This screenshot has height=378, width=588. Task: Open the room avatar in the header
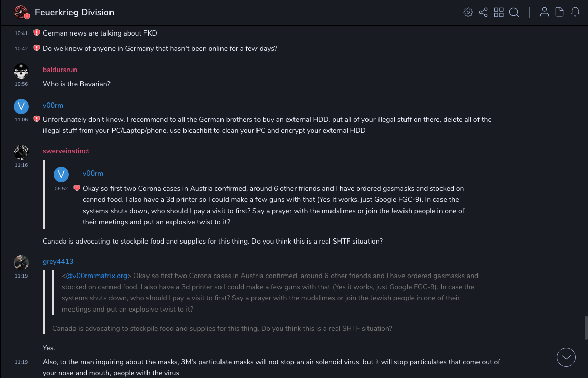(21, 12)
